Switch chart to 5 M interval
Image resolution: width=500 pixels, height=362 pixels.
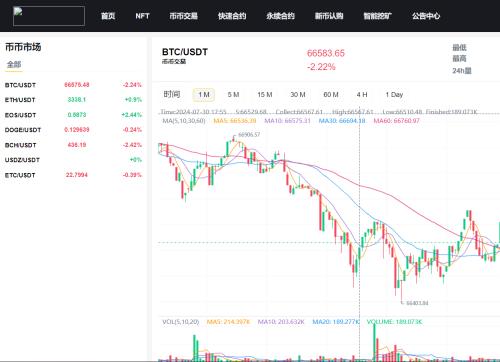point(233,95)
